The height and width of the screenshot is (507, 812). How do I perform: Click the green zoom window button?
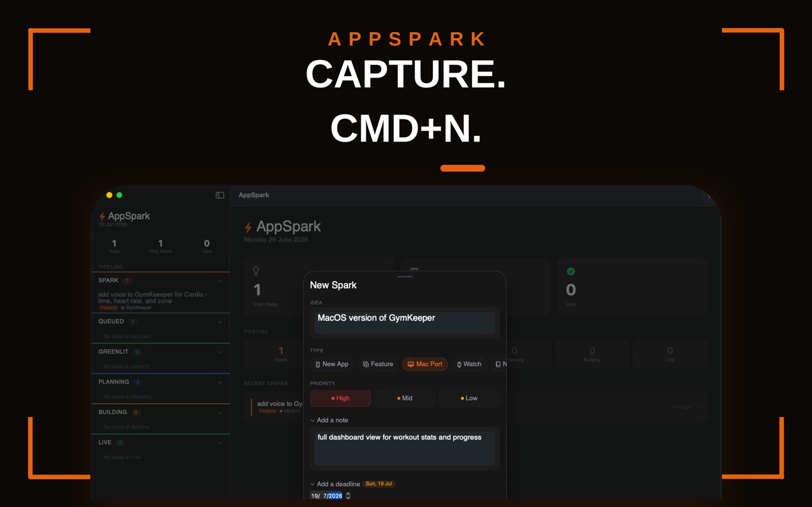point(119,196)
